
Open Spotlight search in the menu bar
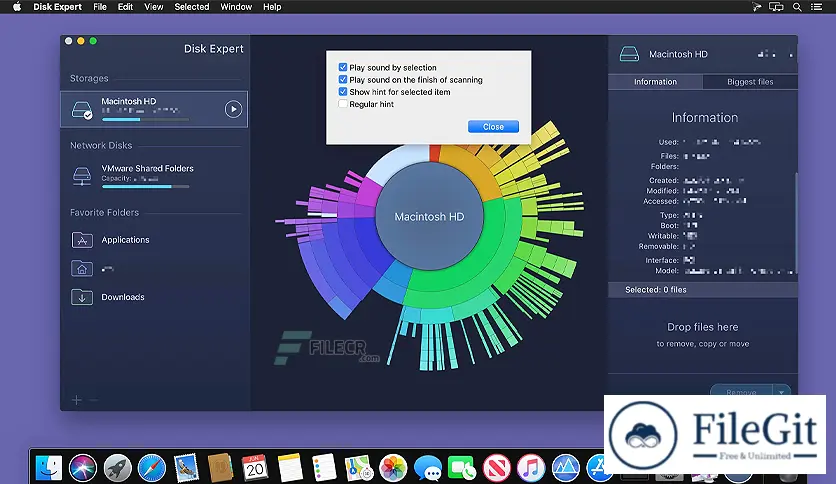[797, 7]
